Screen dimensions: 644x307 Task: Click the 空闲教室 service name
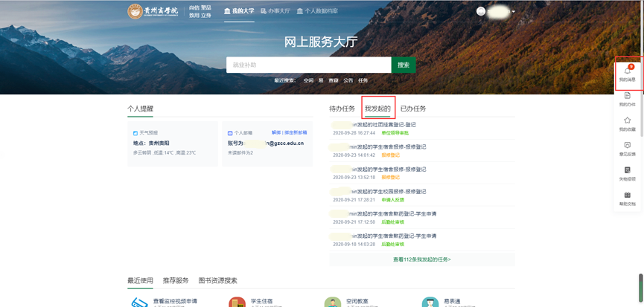tap(357, 301)
